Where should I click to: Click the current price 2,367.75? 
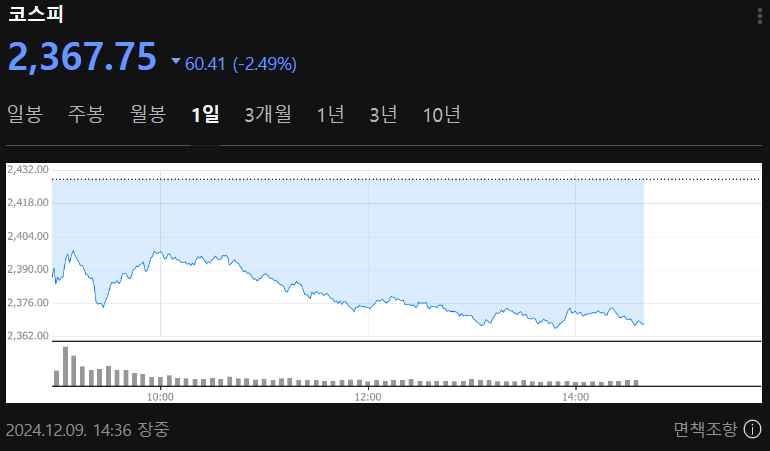pyautogui.click(x=83, y=57)
